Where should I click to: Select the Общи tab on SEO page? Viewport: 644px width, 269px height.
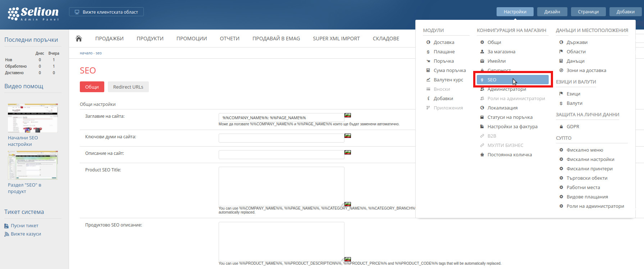(x=92, y=87)
